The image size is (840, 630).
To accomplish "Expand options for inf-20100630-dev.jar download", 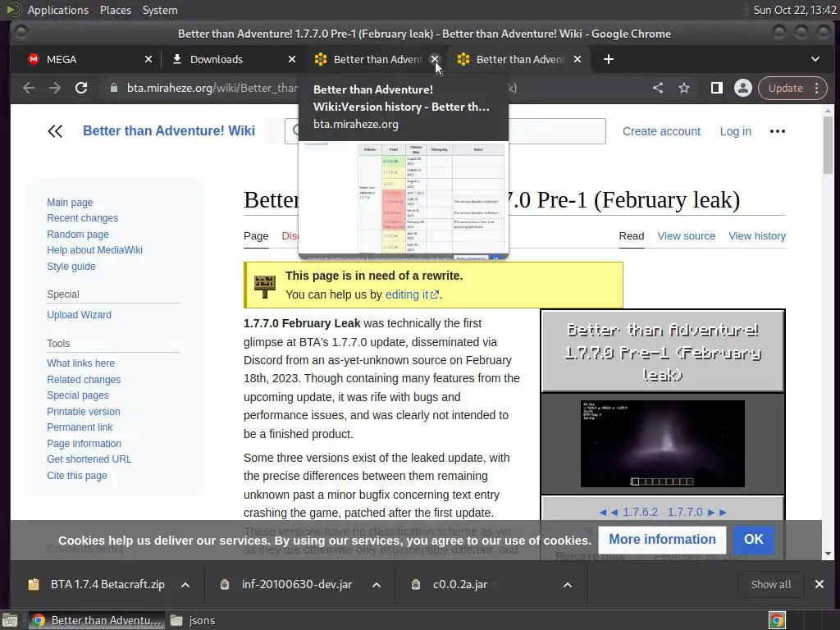I will click(x=377, y=585).
